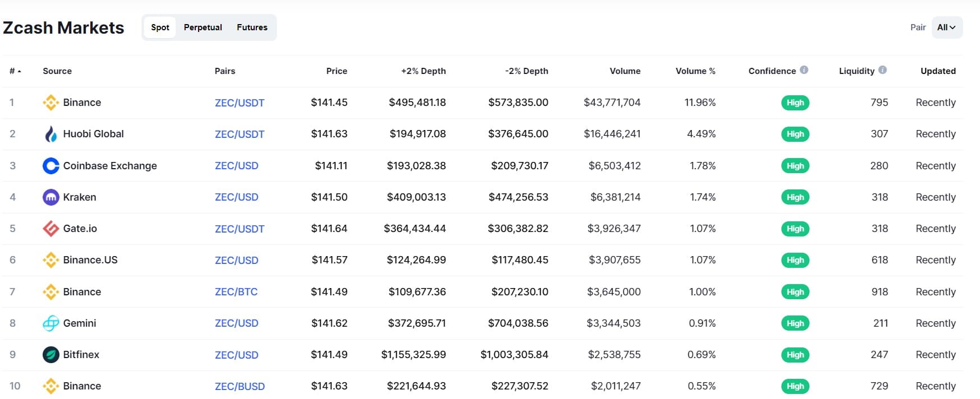Open Kraken ZEC/USD pair link
Image resolution: width=980 pixels, height=399 pixels.
click(x=237, y=197)
